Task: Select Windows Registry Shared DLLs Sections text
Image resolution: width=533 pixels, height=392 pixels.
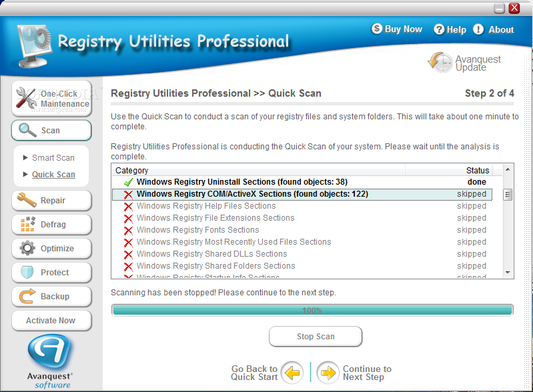Action: coord(211,254)
